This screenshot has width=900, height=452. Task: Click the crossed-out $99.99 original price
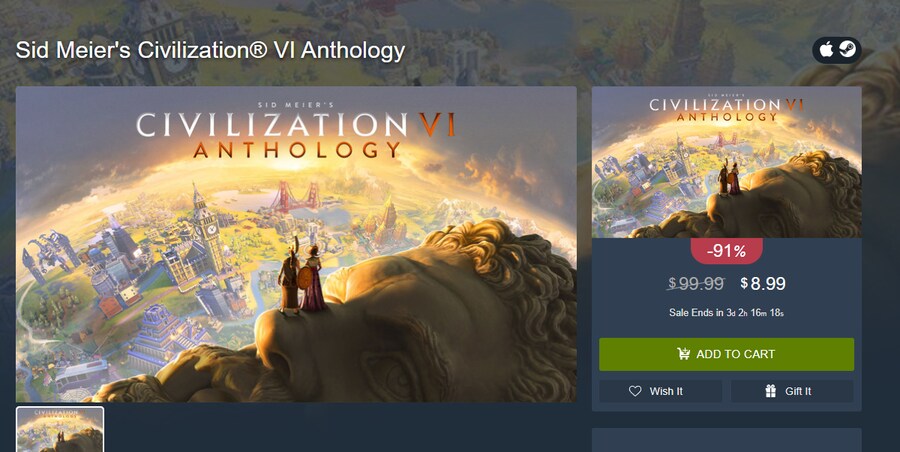point(695,284)
